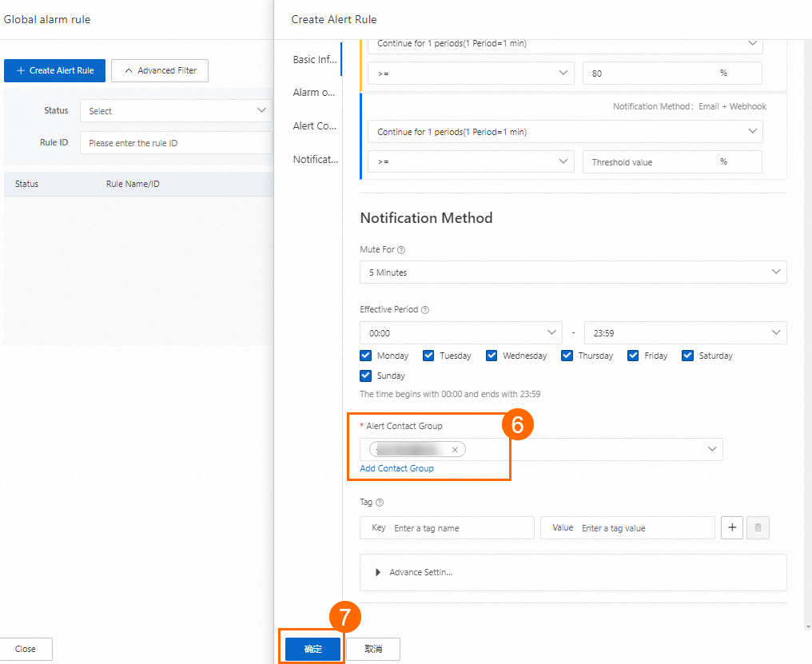Click the tag Value input
Viewport: 812px width, 664px height.
coord(627,528)
